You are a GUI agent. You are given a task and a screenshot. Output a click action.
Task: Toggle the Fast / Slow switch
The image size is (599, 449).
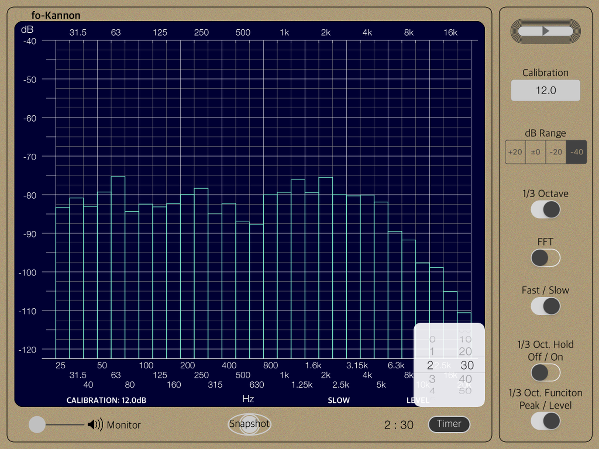[546, 306]
